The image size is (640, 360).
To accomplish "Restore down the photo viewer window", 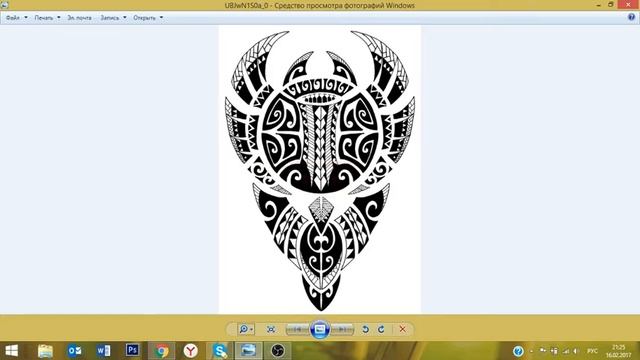I will (x=611, y=5).
